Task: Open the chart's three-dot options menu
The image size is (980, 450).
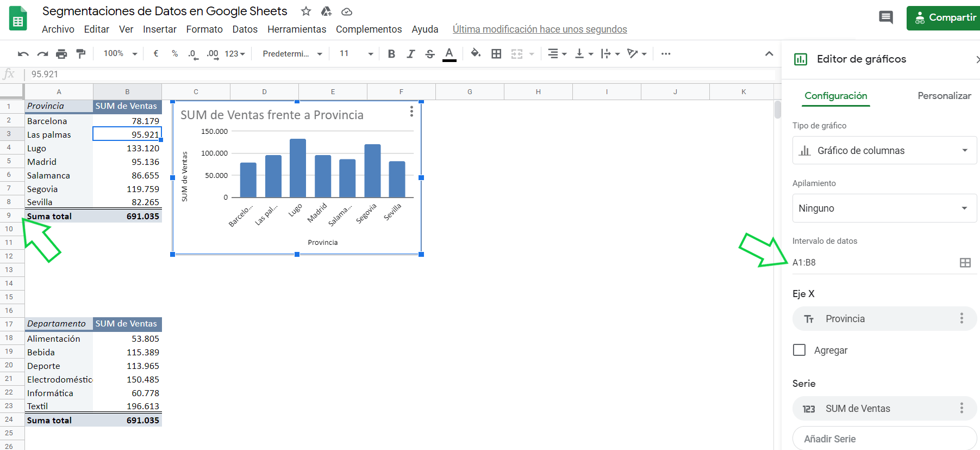Action: click(411, 112)
